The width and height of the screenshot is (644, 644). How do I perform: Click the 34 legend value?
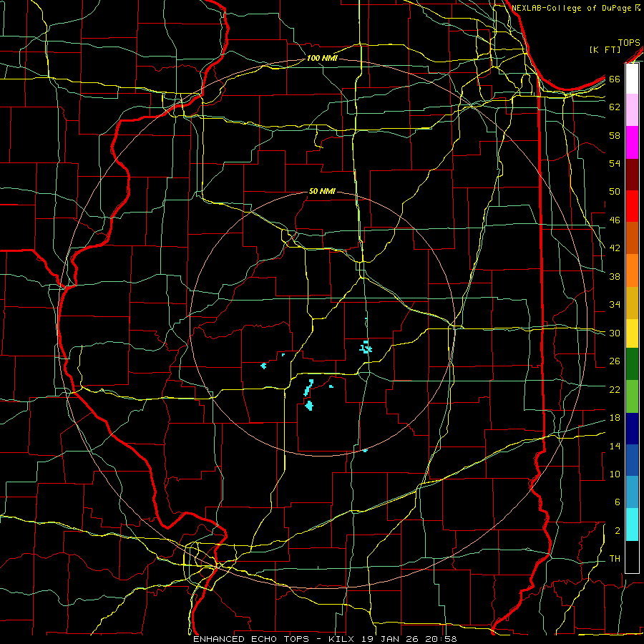615,305
